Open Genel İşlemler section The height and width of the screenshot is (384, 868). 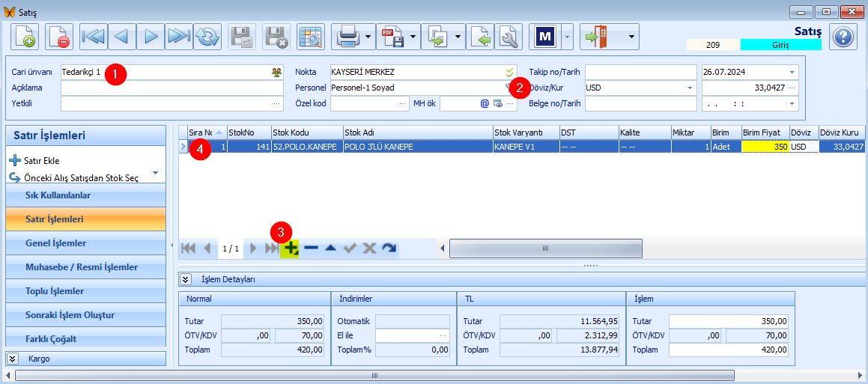pos(85,243)
